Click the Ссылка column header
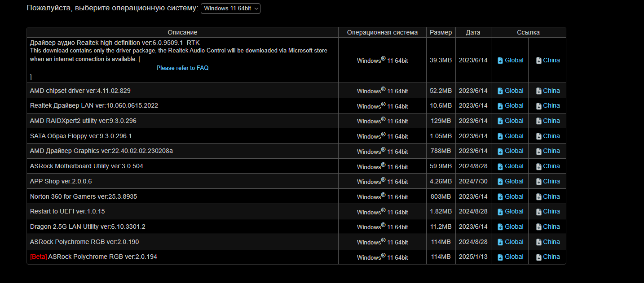 click(x=529, y=32)
